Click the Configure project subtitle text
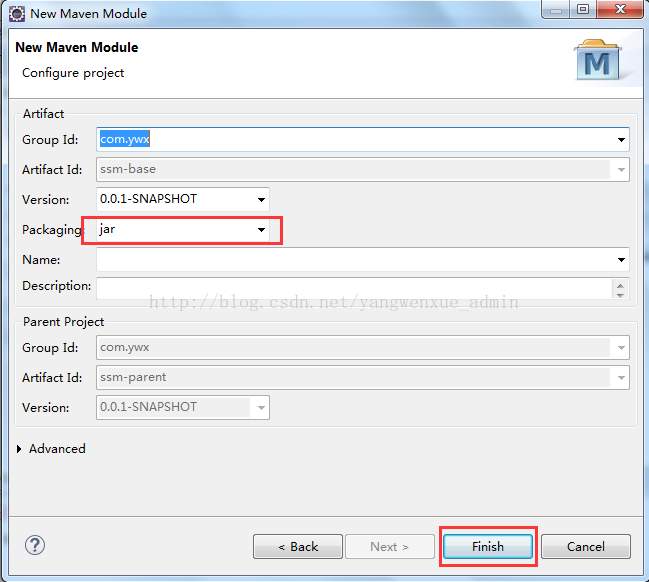Screen dimensions: 649x582 (x=73, y=73)
